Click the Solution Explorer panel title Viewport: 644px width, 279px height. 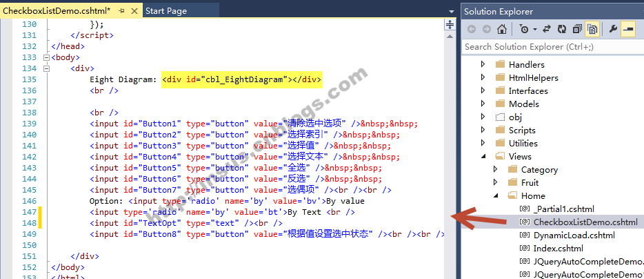tap(499, 12)
